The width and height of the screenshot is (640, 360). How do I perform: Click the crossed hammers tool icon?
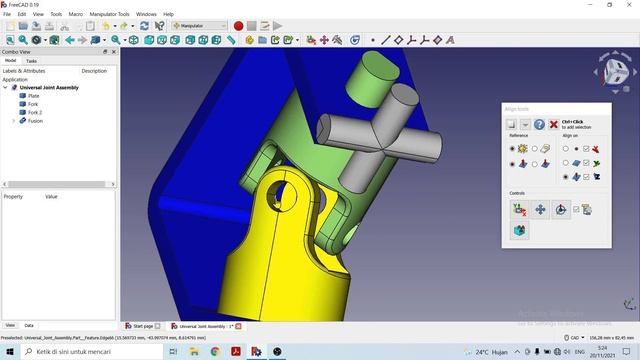[337, 40]
